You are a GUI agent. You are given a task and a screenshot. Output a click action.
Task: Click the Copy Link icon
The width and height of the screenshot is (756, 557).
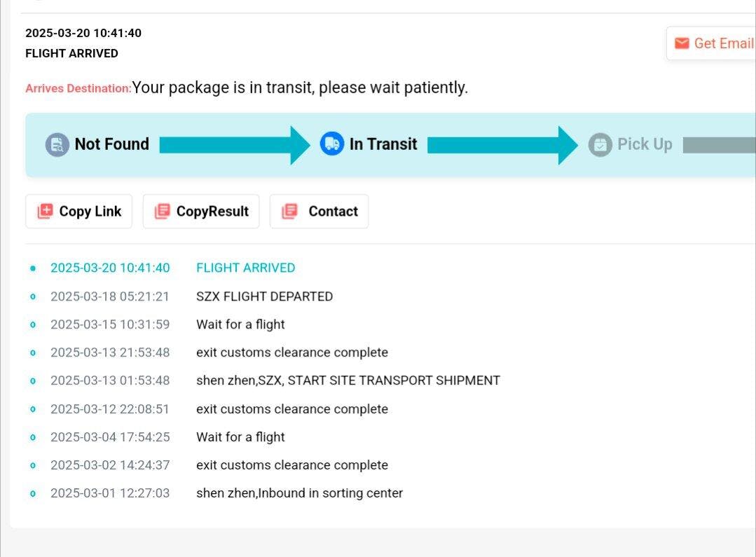[x=45, y=212]
